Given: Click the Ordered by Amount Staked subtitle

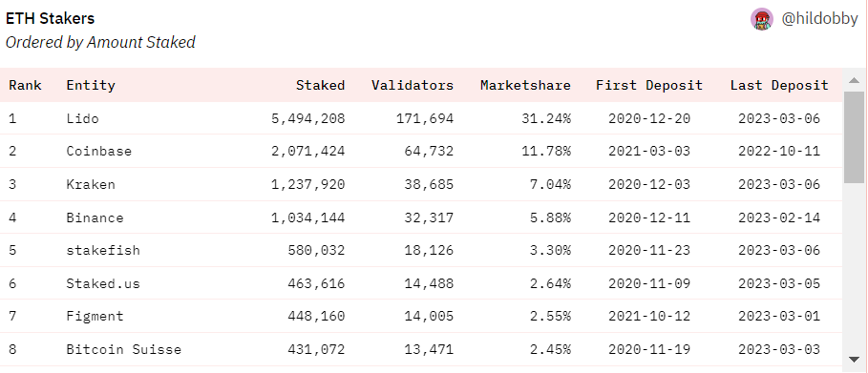Looking at the screenshot, I should pyautogui.click(x=100, y=42).
